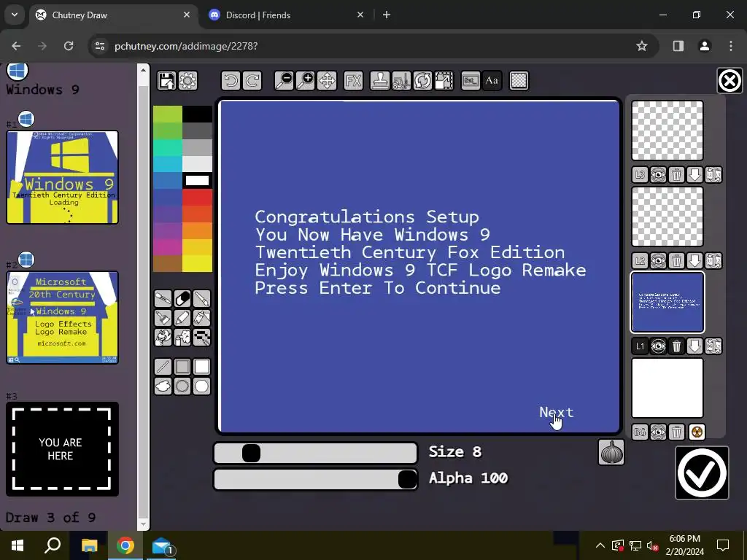Select the Aa font button
This screenshot has width=747, height=560.
pos(492,80)
